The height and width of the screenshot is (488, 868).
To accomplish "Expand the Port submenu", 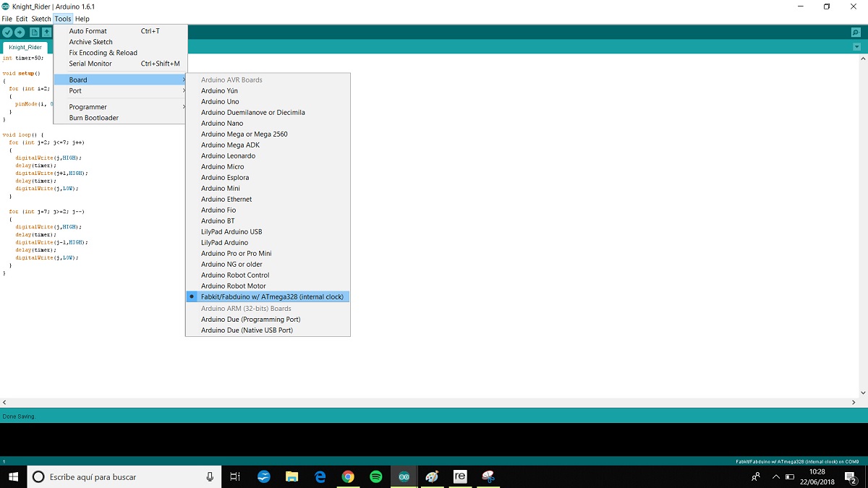I will pyautogui.click(x=120, y=91).
